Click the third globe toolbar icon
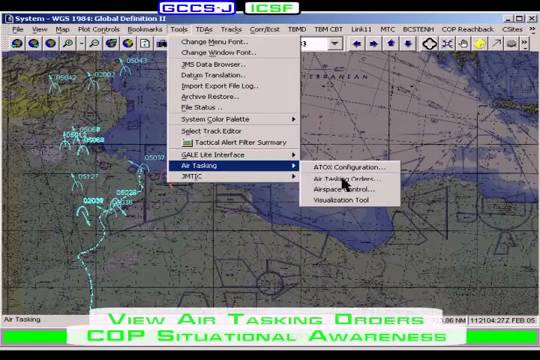540x360 pixels. coord(50,44)
